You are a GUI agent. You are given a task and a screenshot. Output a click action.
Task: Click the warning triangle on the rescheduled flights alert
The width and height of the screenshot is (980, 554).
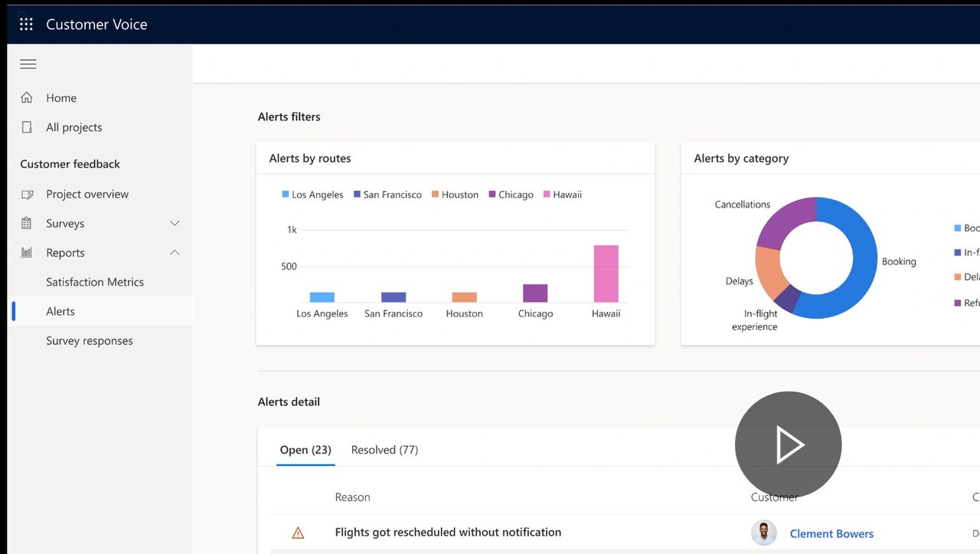coord(298,532)
